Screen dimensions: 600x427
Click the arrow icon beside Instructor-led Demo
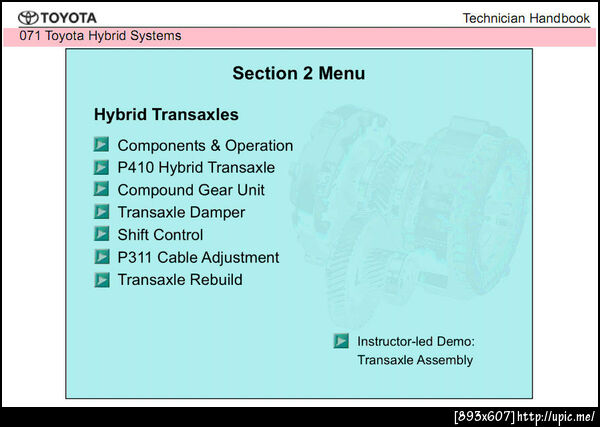pos(341,341)
